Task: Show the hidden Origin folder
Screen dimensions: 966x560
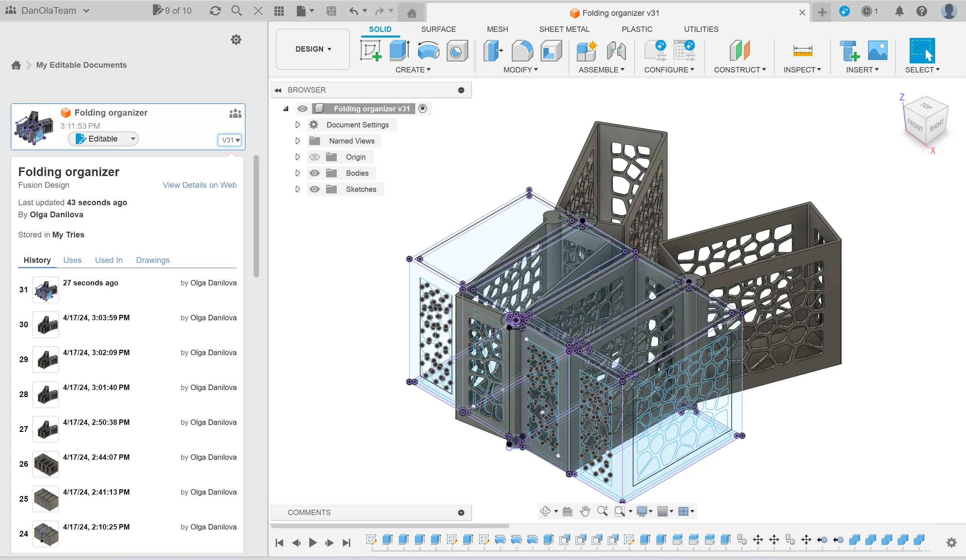Action: (x=314, y=157)
